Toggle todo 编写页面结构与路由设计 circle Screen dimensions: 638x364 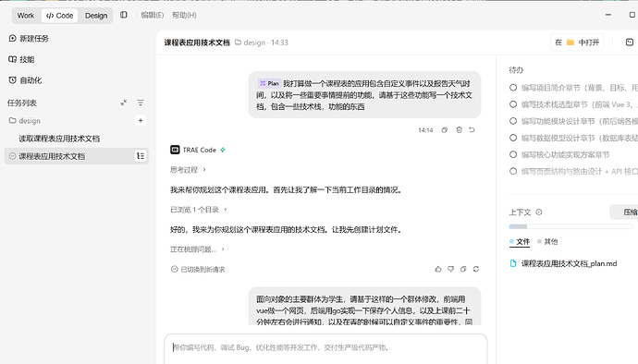click(513, 171)
